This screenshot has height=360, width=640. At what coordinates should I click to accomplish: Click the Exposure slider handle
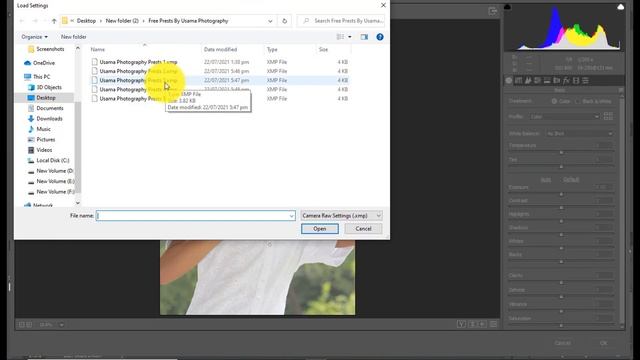561,194
